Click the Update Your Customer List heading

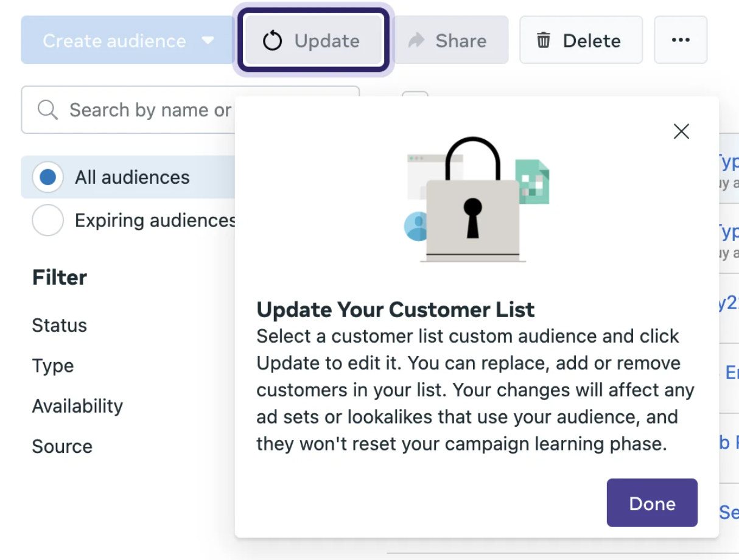396,309
